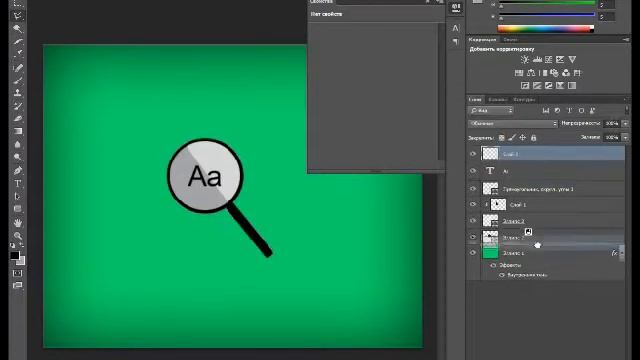Switch to the Каналы tab
640x360 pixels.
coord(497,100)
